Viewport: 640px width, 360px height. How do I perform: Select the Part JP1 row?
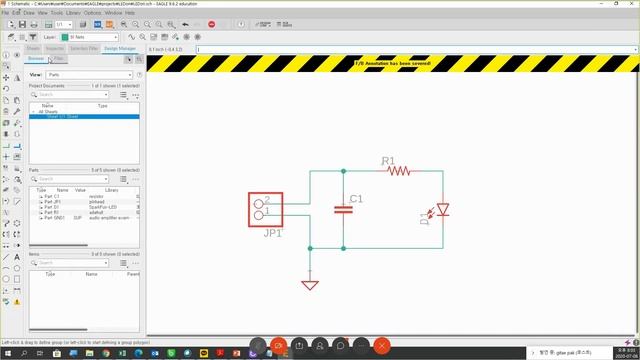[84, 202]
